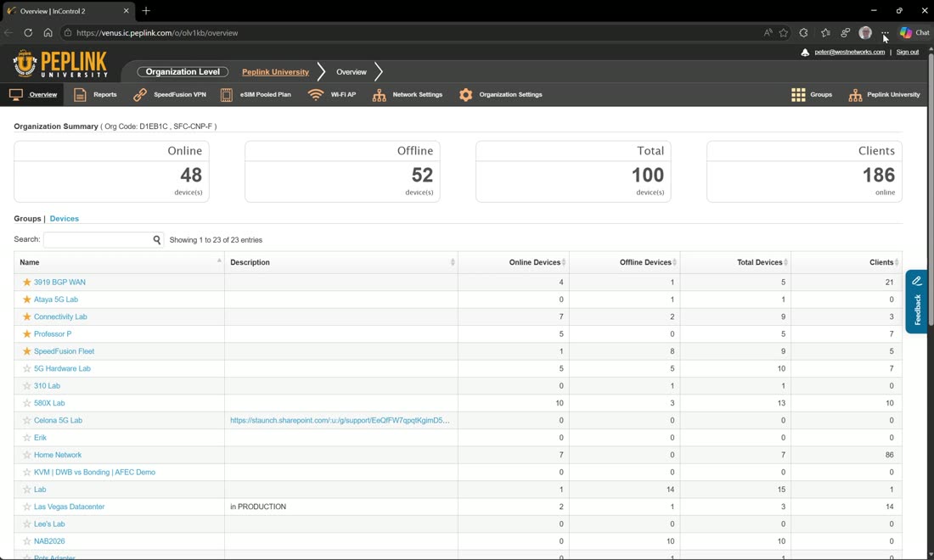This screenshot has height=560, width=934.
Task: Open Organization Settings gear icon
Action: [466, 95]
